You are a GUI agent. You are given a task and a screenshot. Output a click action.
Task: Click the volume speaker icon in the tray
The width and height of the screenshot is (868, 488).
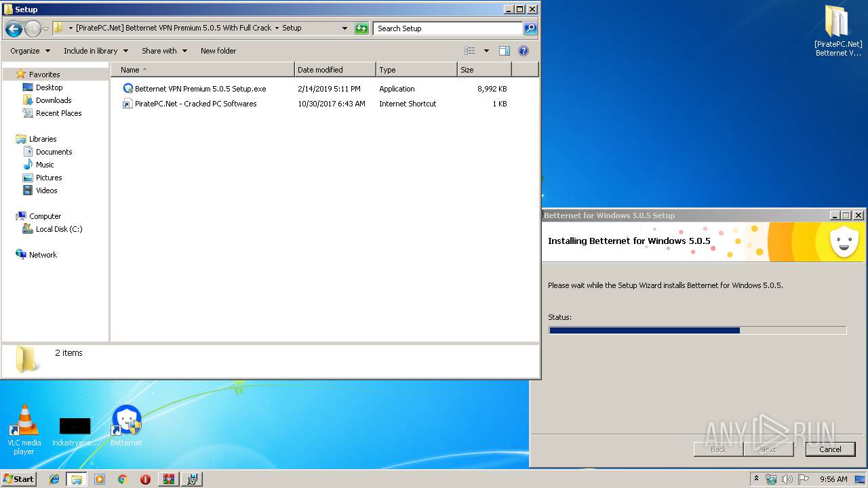[787, 479]
